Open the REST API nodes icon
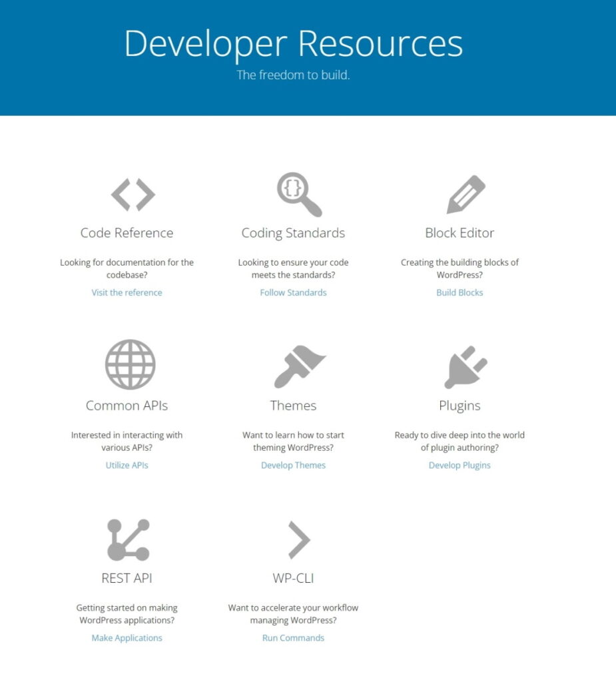 pyautogui.click(x=128, y=539)
